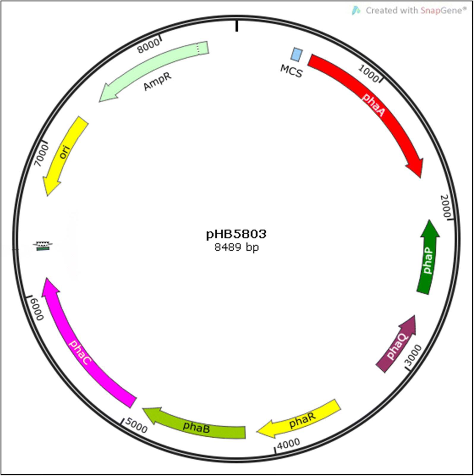Click the 5000 position tick label
Image resolution: width=474 pixels, height=476 pixels.
(136, 425)
